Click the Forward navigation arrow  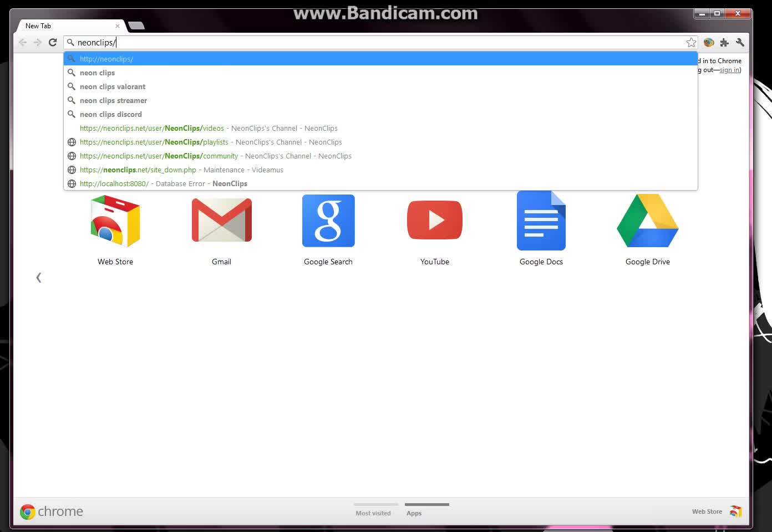(x=38, y=42)
